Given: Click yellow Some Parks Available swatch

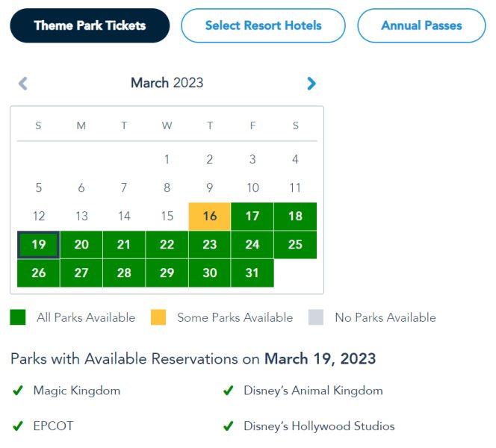Looking at the screenshot, I should [x=158, y=317].
